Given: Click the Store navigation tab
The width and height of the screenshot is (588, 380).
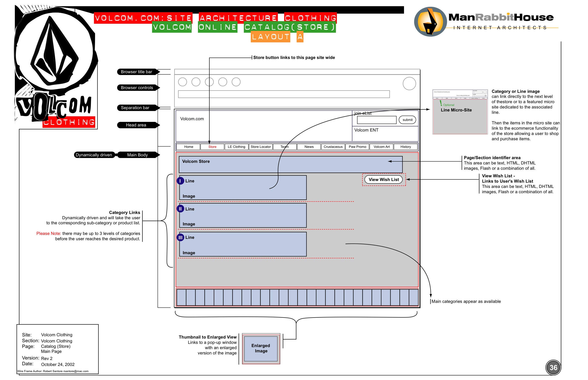Looking at the screenshot, I should coord(212,147).
